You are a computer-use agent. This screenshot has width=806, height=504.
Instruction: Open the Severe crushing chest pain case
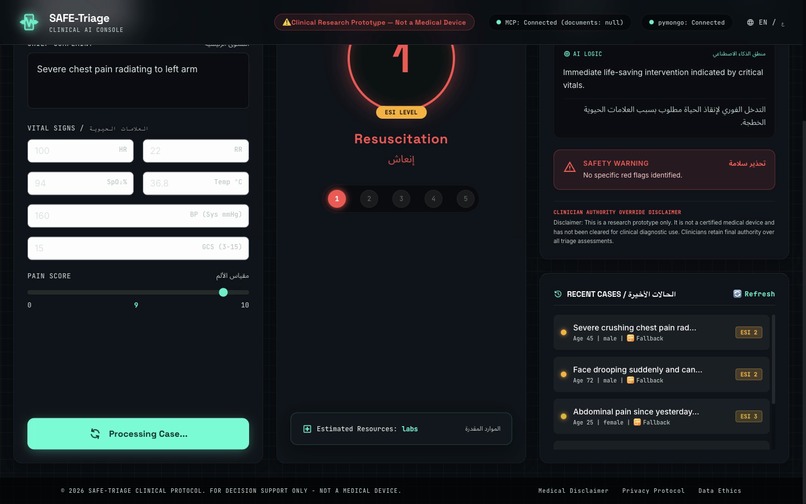click(662, 332)
